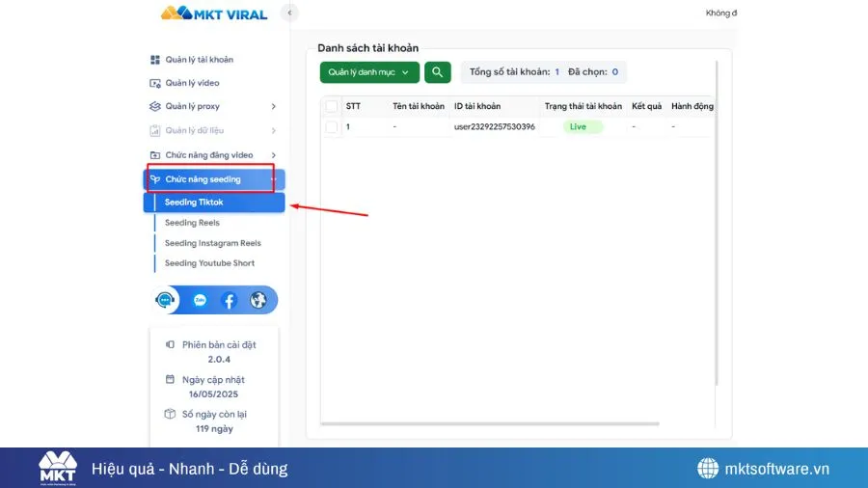This screenshot has height=488, width=868.
Task: Open Chức năng đăng video menu item
Action: [x=214, y=155]
